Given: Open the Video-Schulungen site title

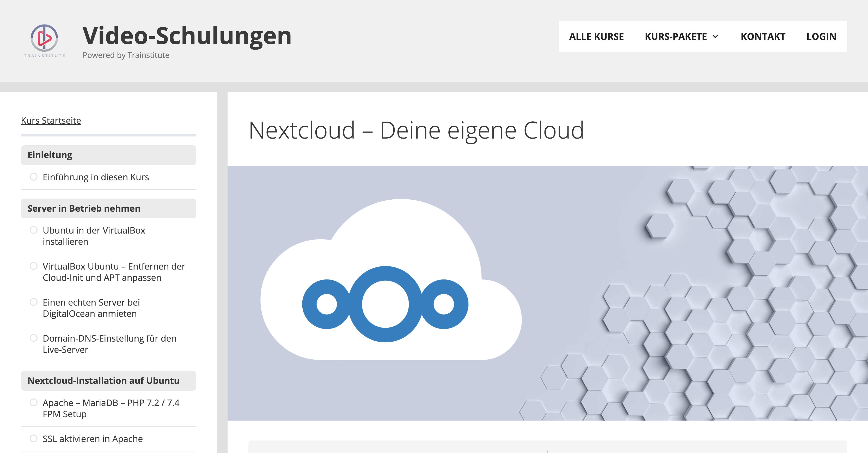Looking at the screenshot, I should click(187, 35).
